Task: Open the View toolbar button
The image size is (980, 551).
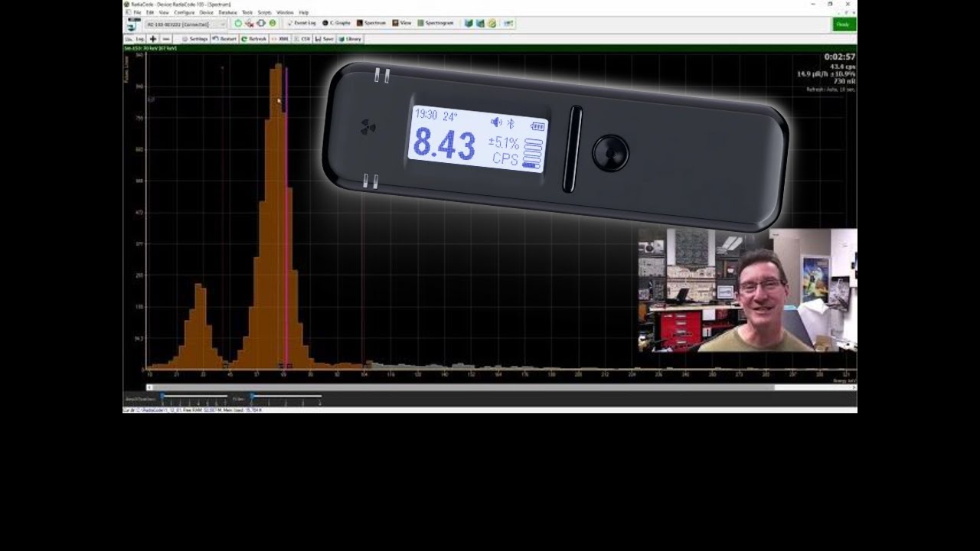Action: 402,23
